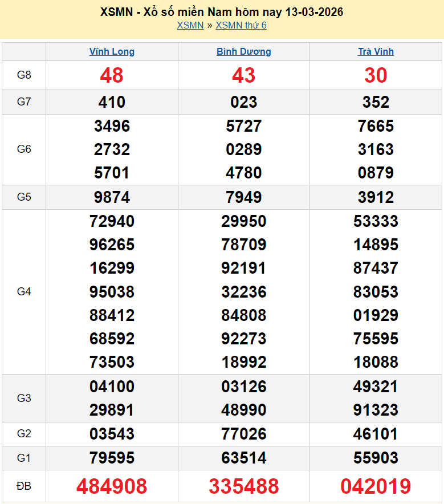444x504 pixels.
Task: Open the XSMN breadcrumb link
Action: [x=190, y=25]
